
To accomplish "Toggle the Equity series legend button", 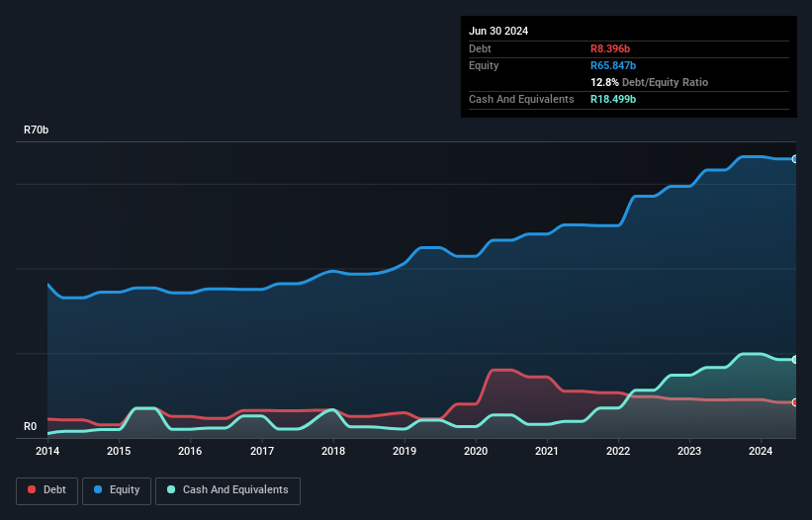I will point(117,490).
